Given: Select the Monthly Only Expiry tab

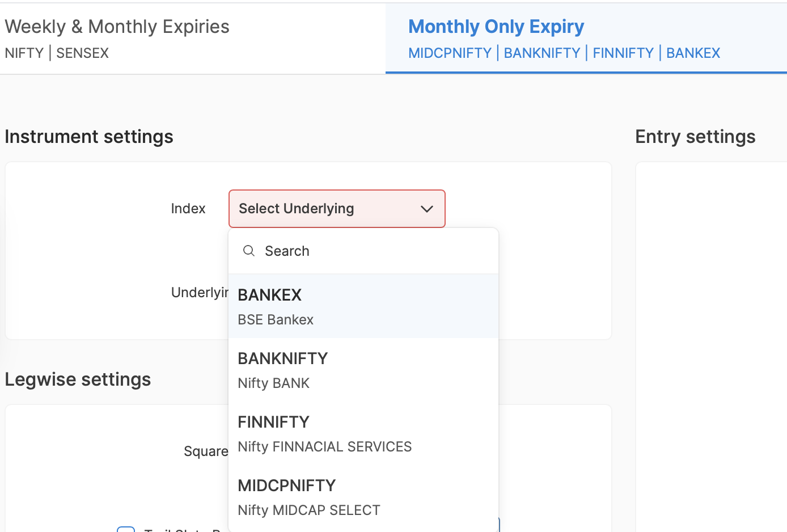Looking at the screenshot, I should [586, 39].
